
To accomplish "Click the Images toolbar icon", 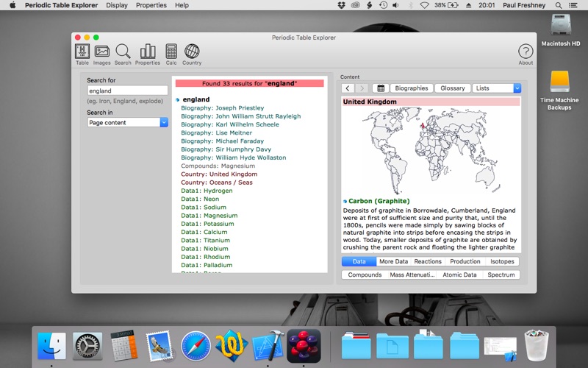I will [x=102, y=53].
